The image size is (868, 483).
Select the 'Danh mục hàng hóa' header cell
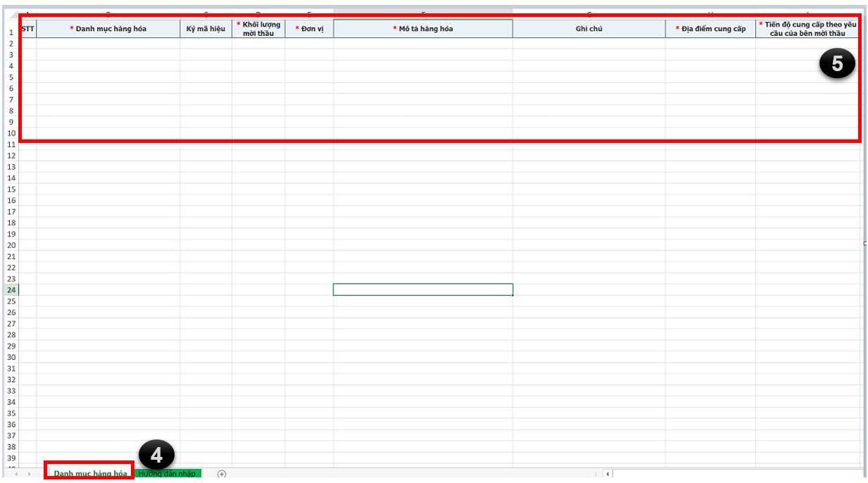pos(108,29)
